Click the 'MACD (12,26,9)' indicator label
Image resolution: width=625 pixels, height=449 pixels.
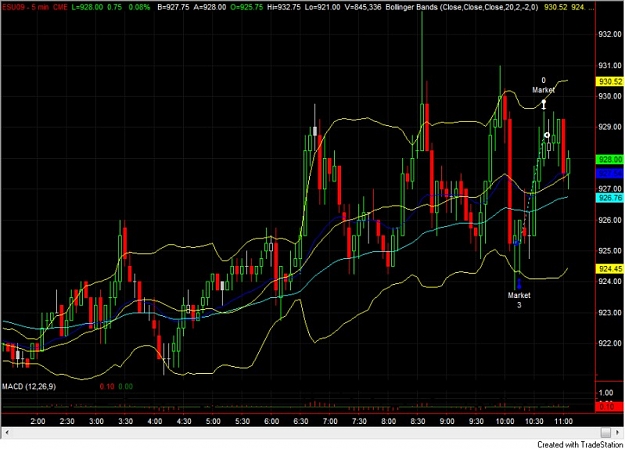29,387
